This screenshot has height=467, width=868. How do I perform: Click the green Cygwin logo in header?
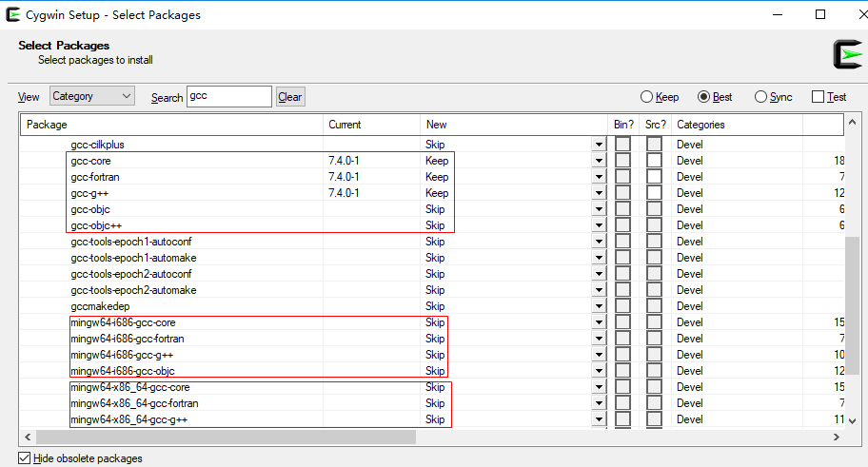point(847,54)
